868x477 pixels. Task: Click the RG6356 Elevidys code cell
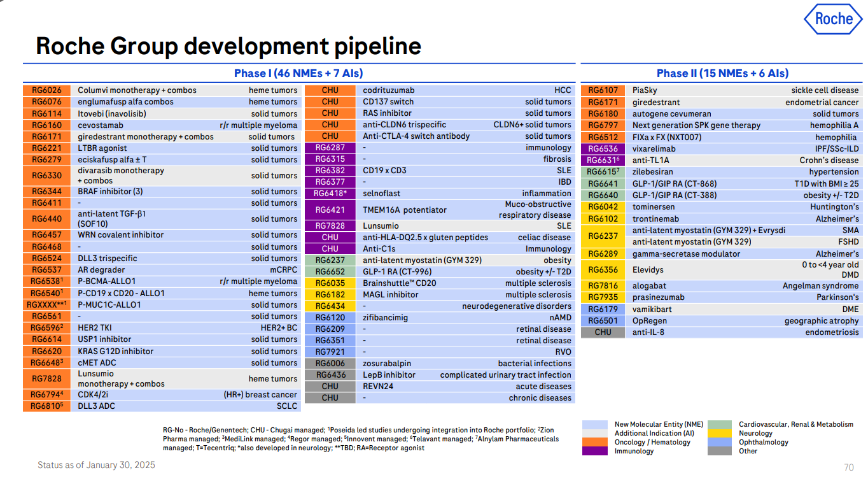[x=603, y=269]
